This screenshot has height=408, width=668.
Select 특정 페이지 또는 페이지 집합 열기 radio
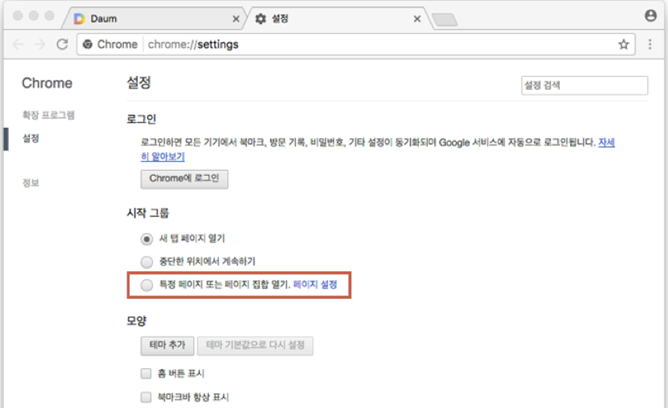[x=147, y=284]
